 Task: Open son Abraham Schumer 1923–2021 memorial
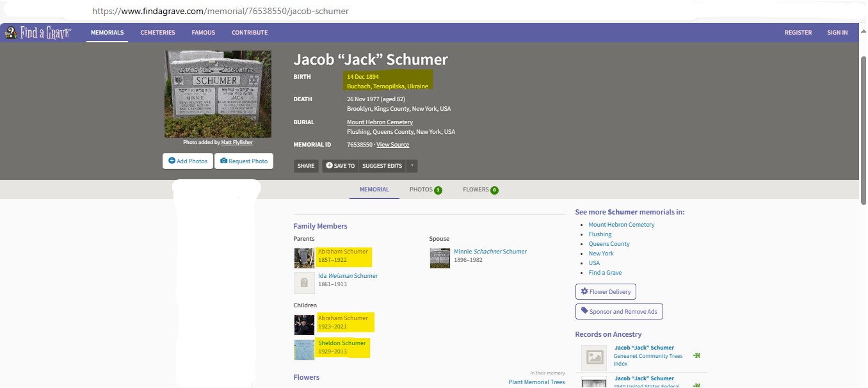point(343,318)
